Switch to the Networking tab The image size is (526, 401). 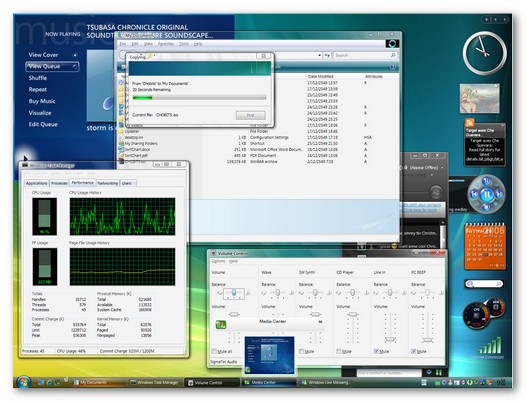click(x=107, y=183)
